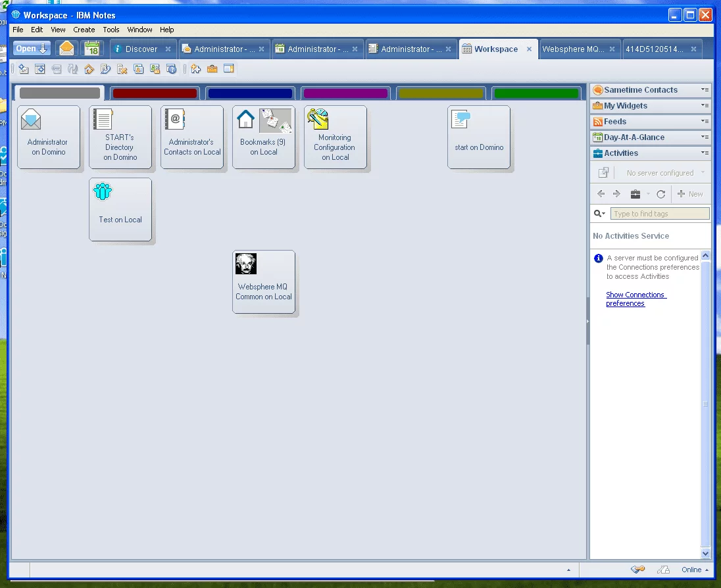Open the Create menu
The width and height of the screenshot is (721, 588).
point(84,30)
